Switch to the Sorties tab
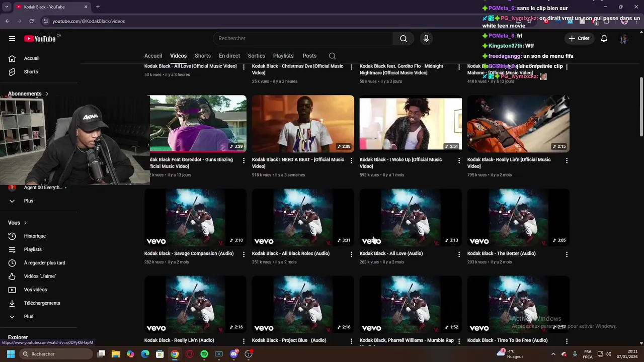This screenshot has height=362, width=644. pos(257,56)
